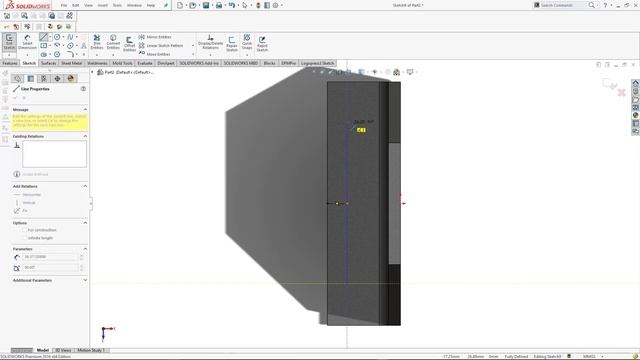Viewport: 640px width, 360px height.
Task: Add the Vertical relation
Action: pos(25,202)
